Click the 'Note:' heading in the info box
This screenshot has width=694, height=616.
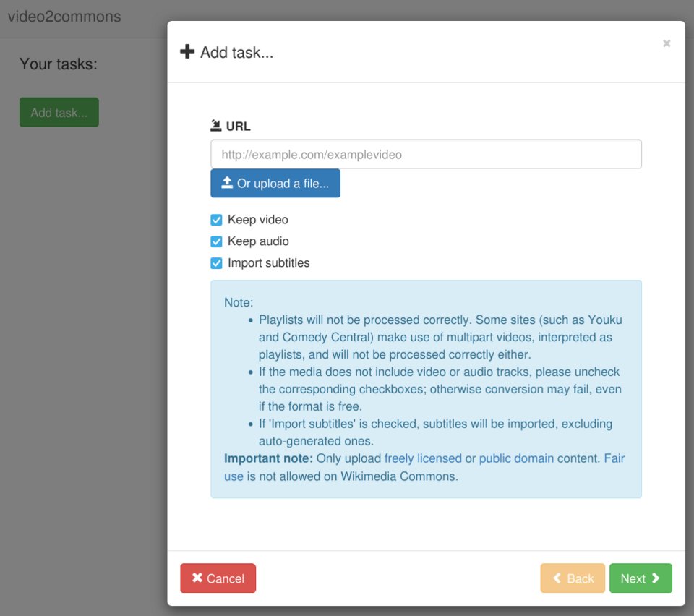tap(239, 302)
